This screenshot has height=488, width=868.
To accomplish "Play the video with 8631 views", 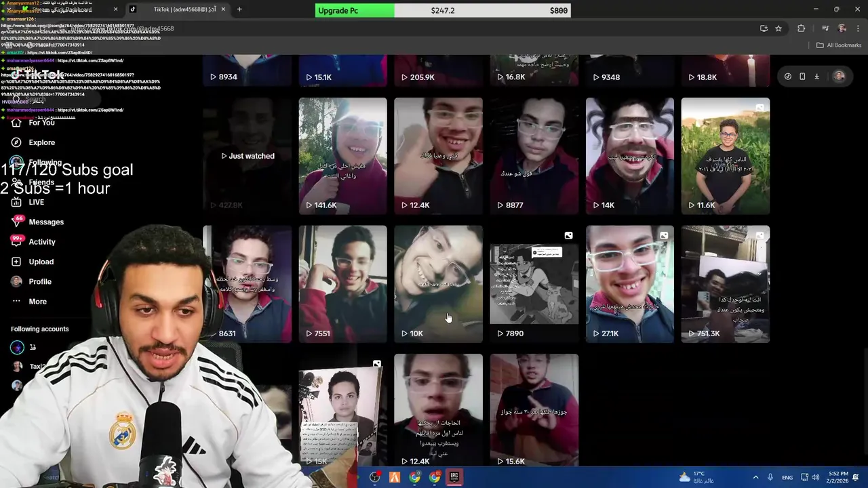I will [248, 284].
